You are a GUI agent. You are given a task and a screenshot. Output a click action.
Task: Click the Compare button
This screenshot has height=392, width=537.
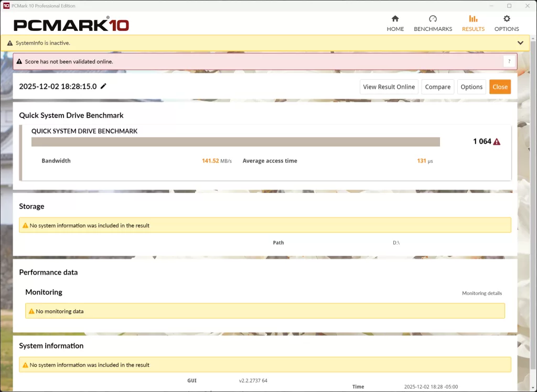tap(437, 87)
